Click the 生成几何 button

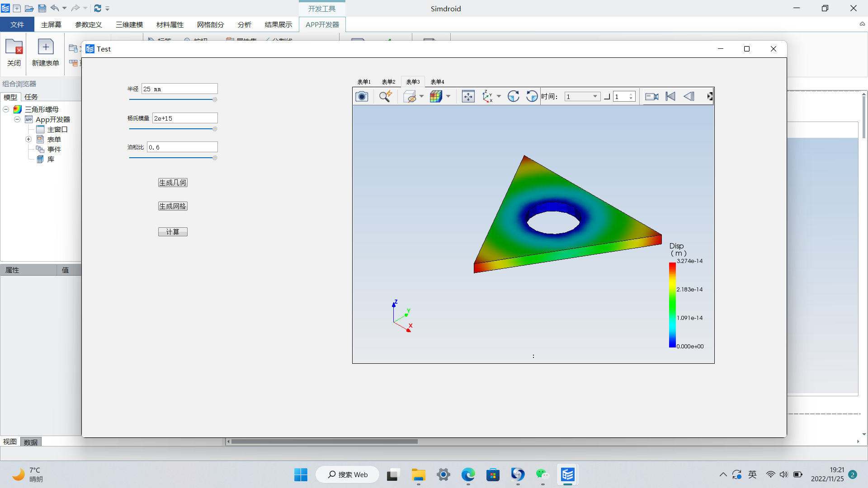pos(173,183)
